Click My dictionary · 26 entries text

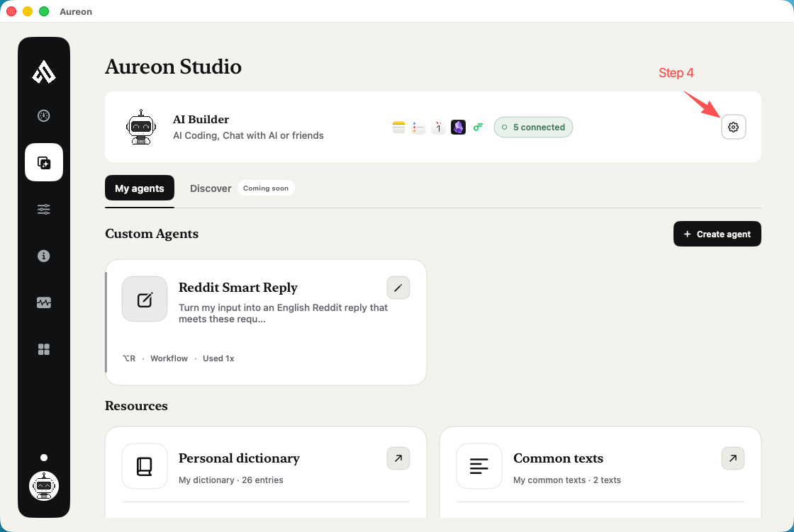(231, 480)
